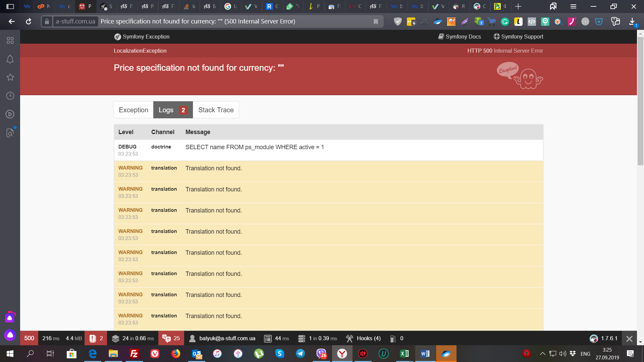This screenshot has height=362, width=644.
Task: Open the Letyshops cashback extension
Action: (519, 21)
